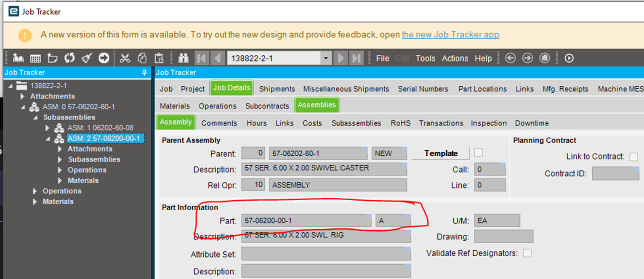The height and width of the screenshot is (279, 644).
Task: Click the Copy icon in the toolbar
Action: pos(142,58)
